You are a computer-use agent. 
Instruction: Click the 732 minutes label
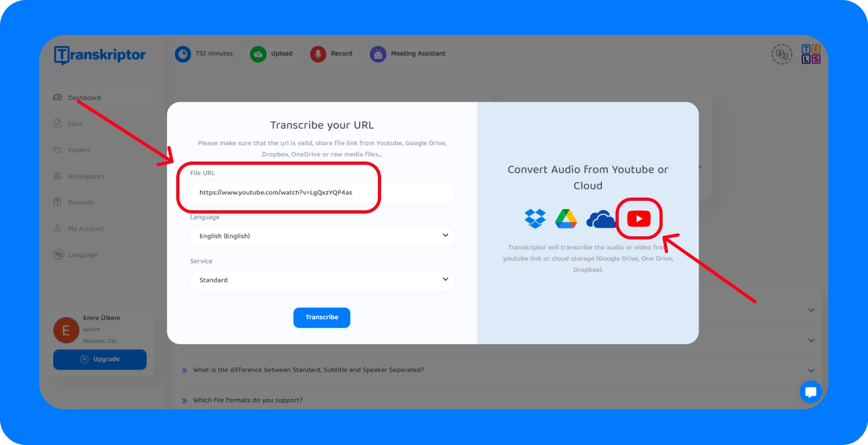[214, 54]
